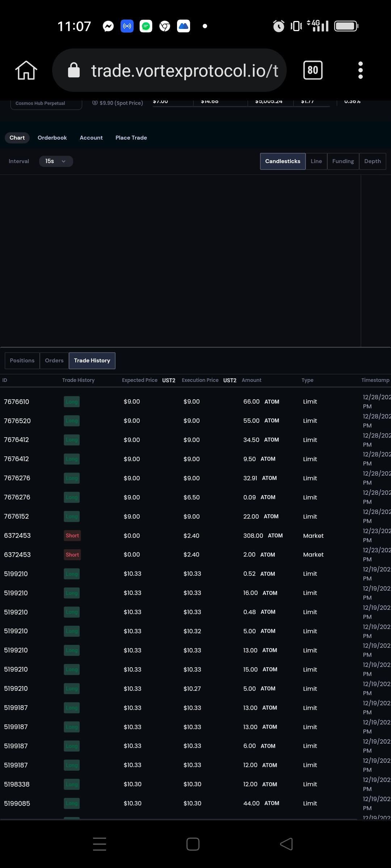Select the Funding chart option
Screen dimensions: 391x868
coord(343,161)
